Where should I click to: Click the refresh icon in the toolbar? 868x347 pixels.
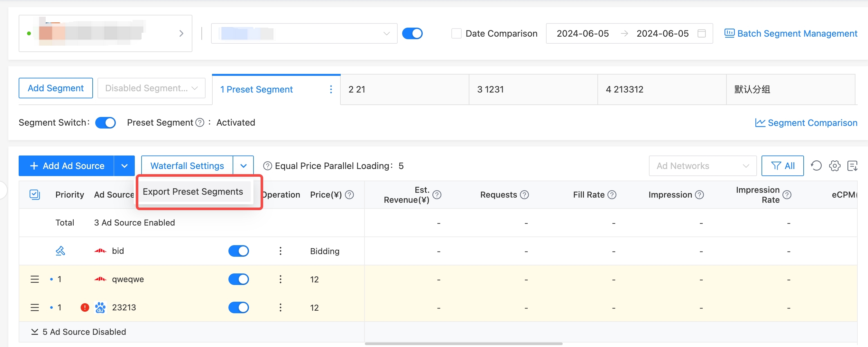click(816, 165)
